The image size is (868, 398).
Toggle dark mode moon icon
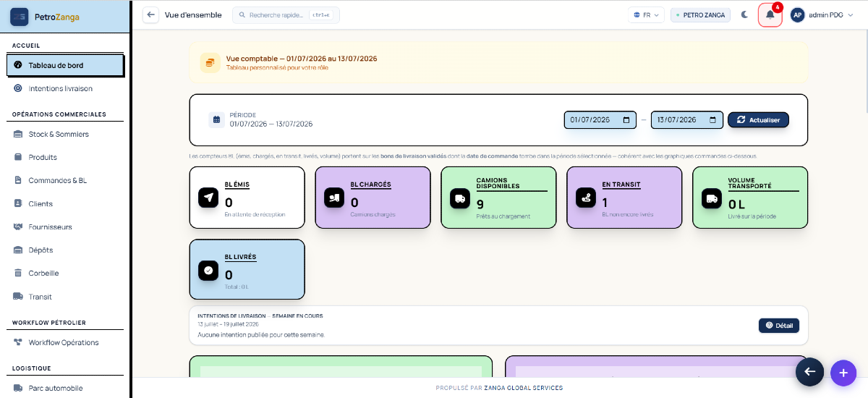(x=744, y=15)
